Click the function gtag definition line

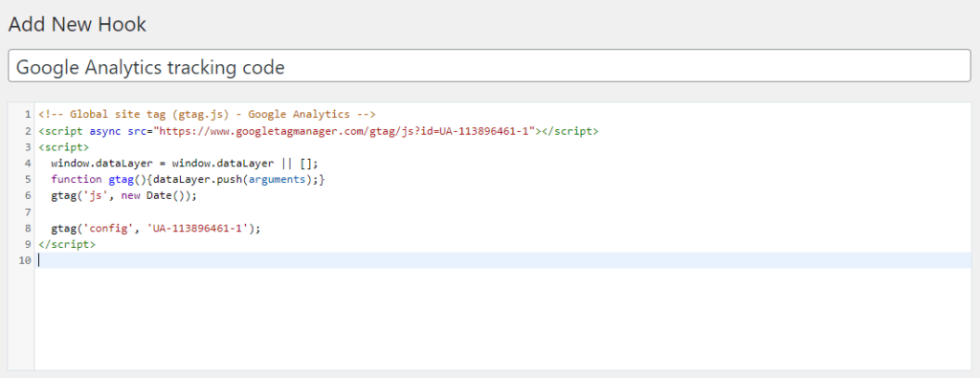point(189,179)
